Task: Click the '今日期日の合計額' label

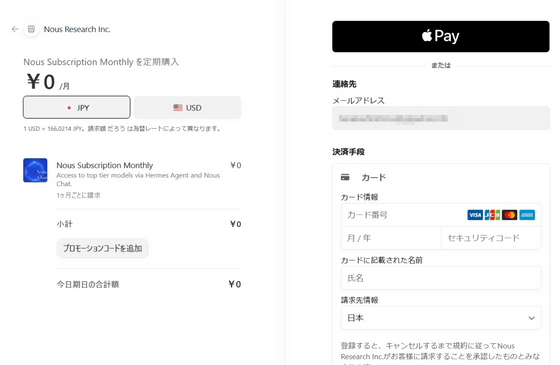Action: pyautogui.click(x=88, y=284)
